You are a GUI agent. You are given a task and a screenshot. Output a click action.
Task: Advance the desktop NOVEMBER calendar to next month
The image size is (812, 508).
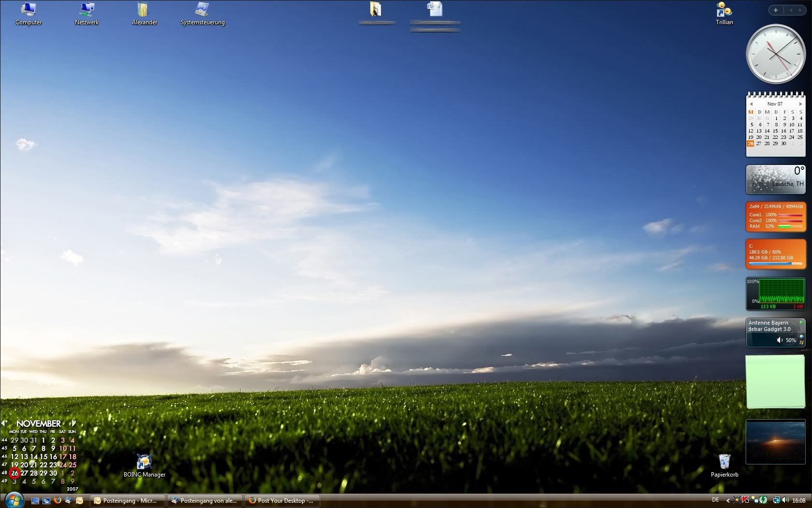tap(73, 423)
